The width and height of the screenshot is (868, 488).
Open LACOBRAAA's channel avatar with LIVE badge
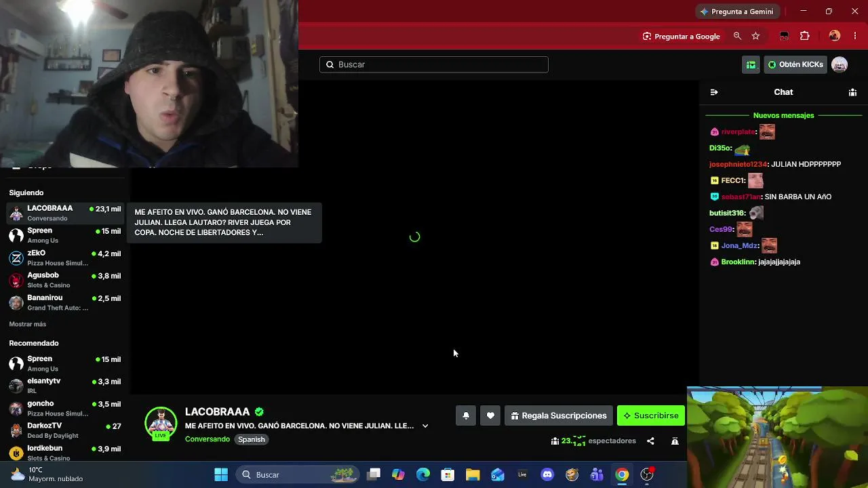[161, 424]
